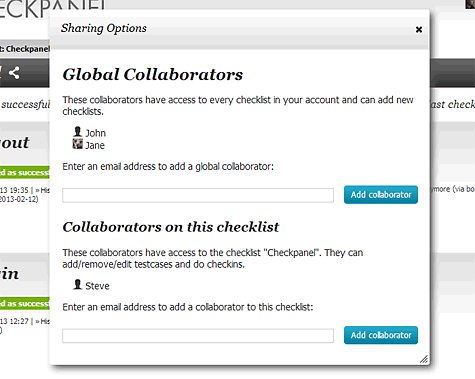The width and height of the screenshot is (475, 379).
Task: Click the share icon in the dark toolbar
Action: click(x=14, y=73)
